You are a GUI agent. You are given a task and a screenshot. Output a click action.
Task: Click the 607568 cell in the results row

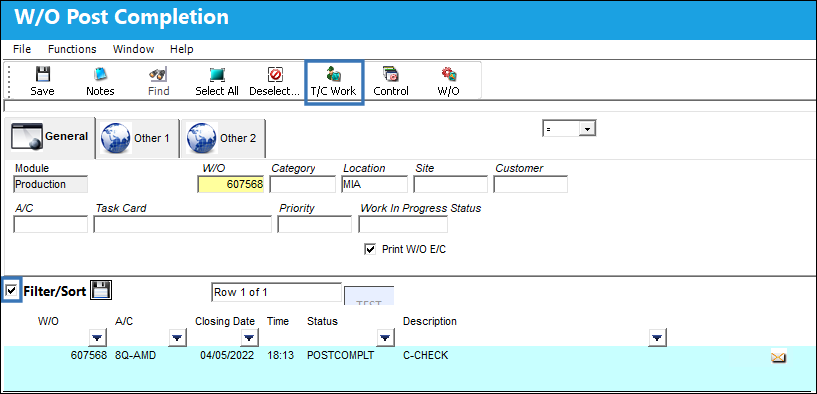(x=89, y=356)
